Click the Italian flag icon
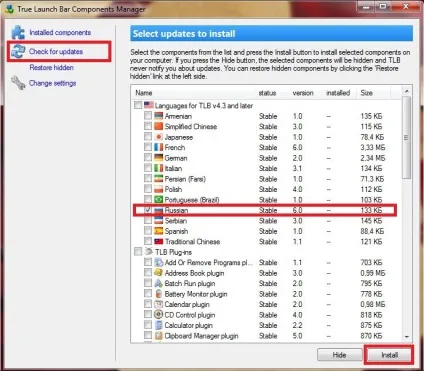This screenshot has height=371, width=424. tap(159, 168)
